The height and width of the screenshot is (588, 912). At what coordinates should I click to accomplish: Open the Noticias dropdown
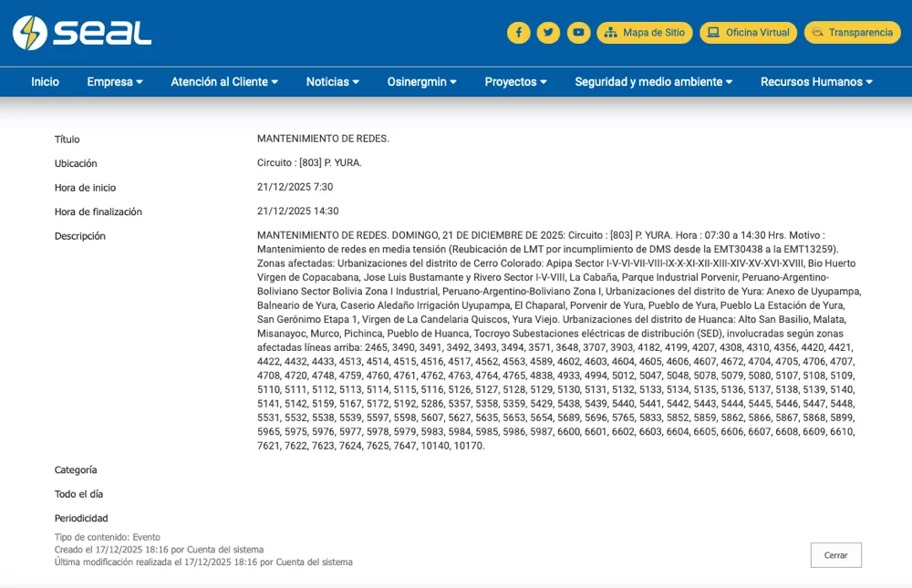332,82
